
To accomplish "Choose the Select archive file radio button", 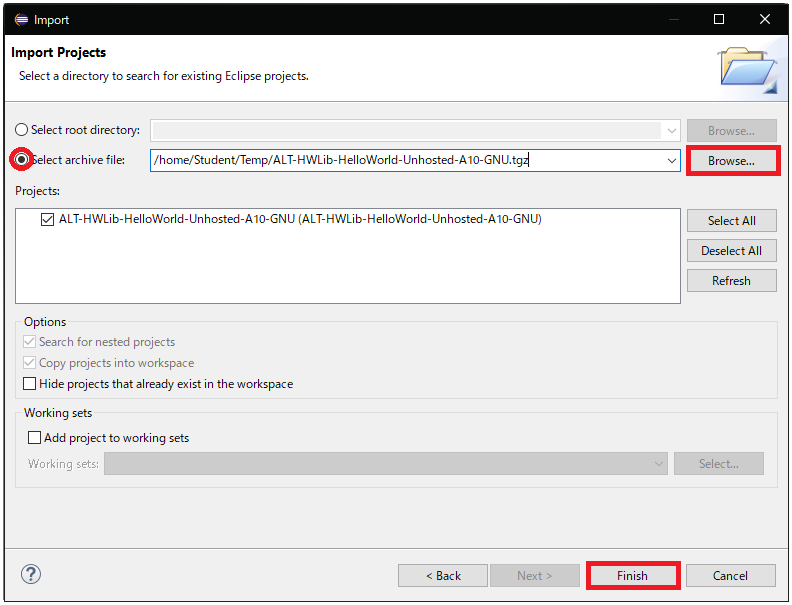I will pos(21,160).
